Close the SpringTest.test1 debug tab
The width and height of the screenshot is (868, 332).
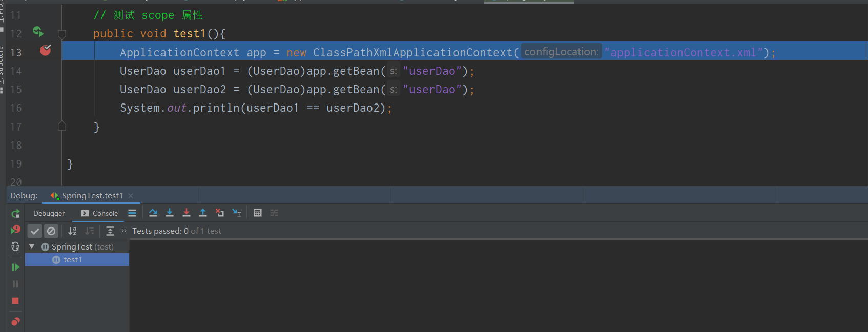(131, 196)
